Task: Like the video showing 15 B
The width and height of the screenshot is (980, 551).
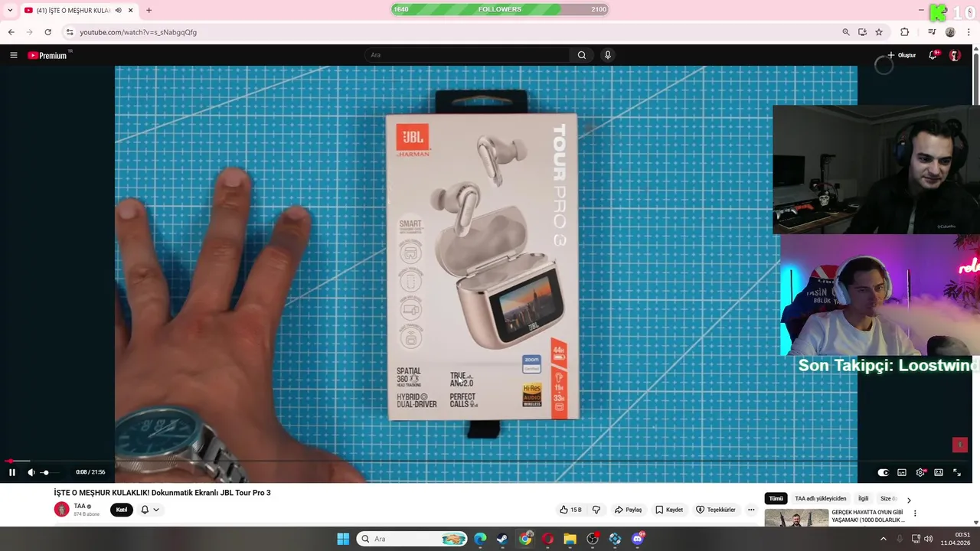Action: click(x=570, y=510)
